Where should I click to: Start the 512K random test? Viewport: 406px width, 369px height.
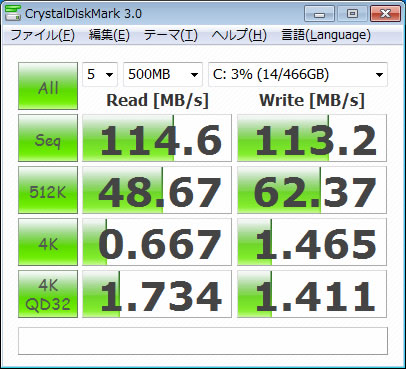coord(48,190)
